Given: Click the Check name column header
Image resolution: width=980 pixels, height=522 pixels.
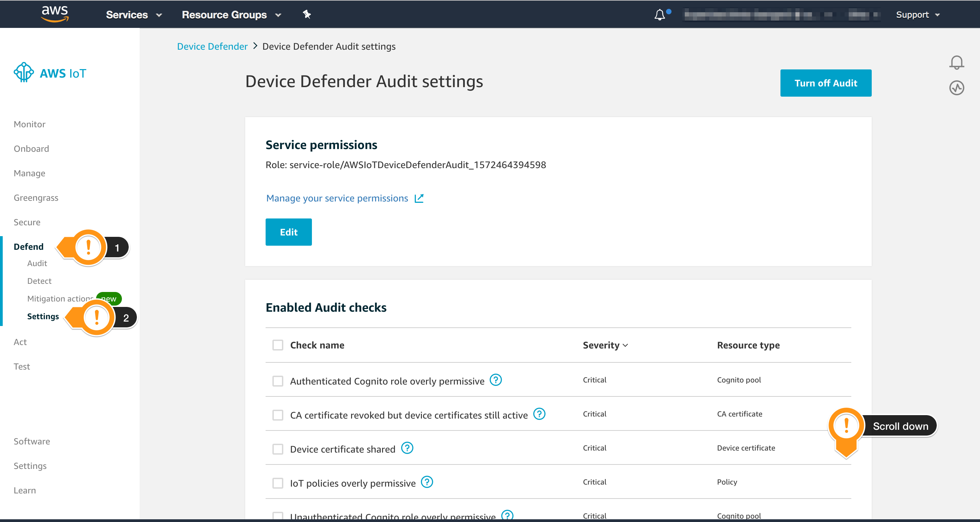Looking at the screenshot, I should (x=317, y=345).
